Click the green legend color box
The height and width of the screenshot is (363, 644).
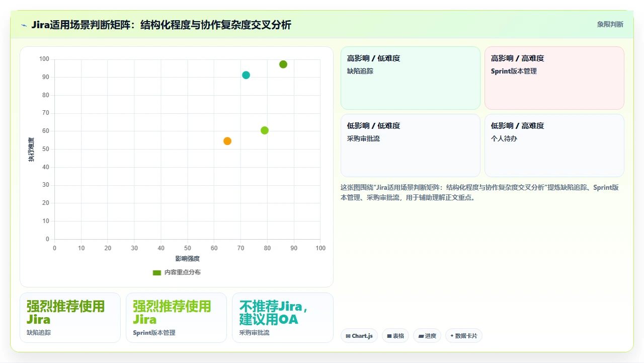(157, 272)
